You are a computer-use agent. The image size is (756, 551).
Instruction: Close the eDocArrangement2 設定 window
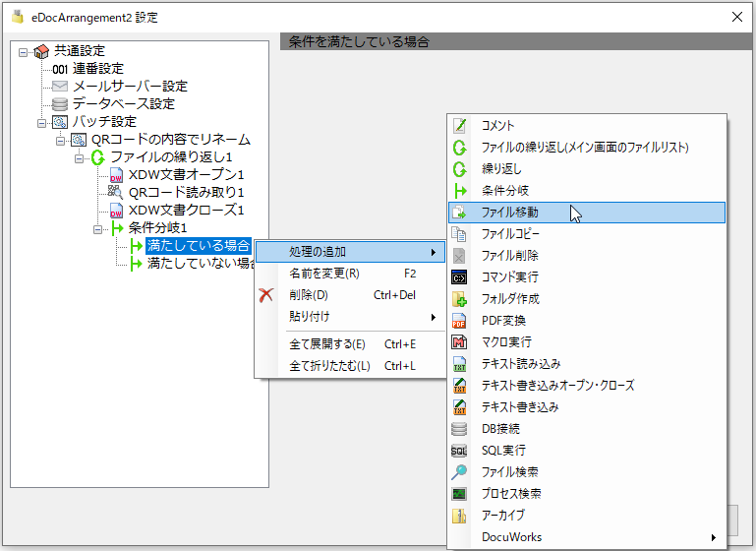[x=736, y=17]
